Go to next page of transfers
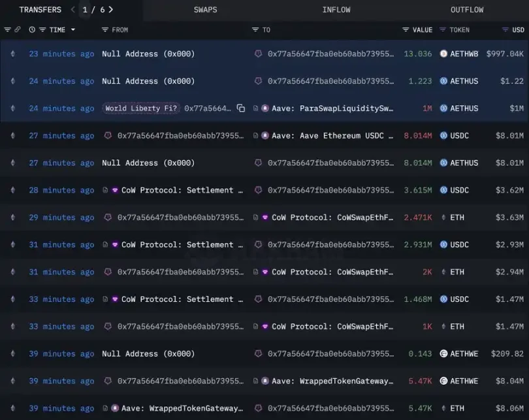The height and width of the screenshot is (420, 529). pos(111,10)
